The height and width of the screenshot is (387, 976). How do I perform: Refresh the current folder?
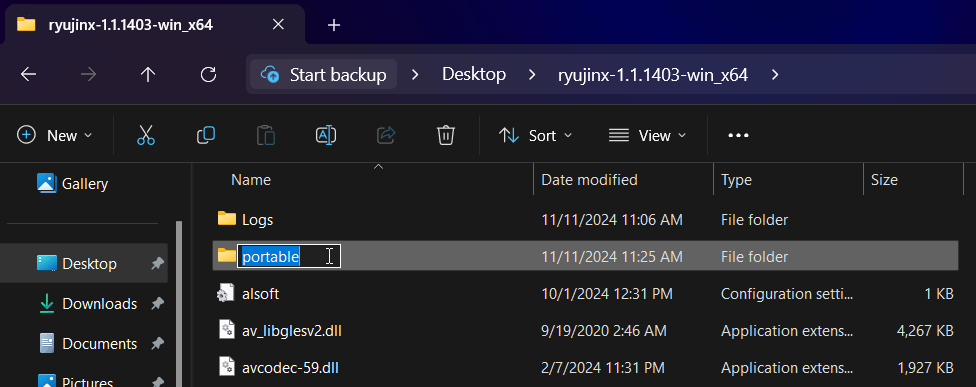[208, 75]
